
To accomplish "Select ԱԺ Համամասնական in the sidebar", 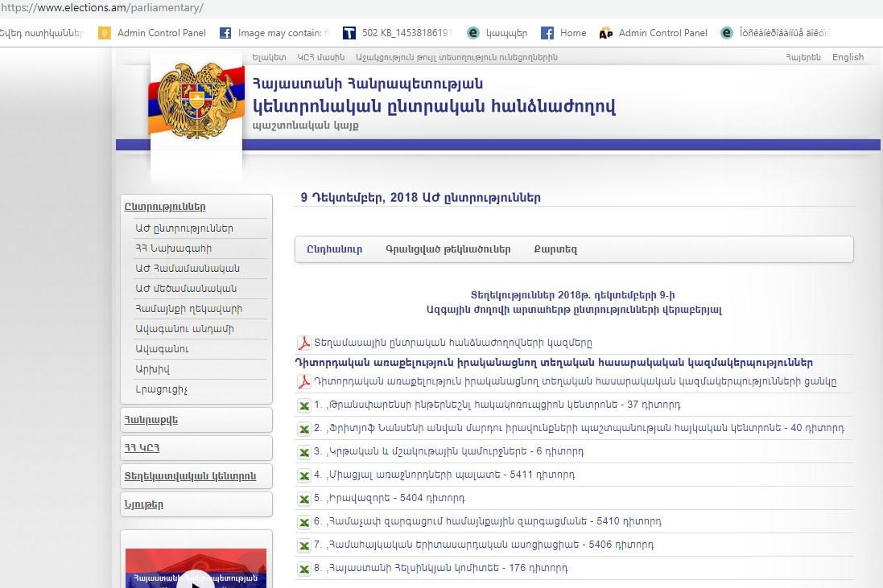I will pos(188,269).
